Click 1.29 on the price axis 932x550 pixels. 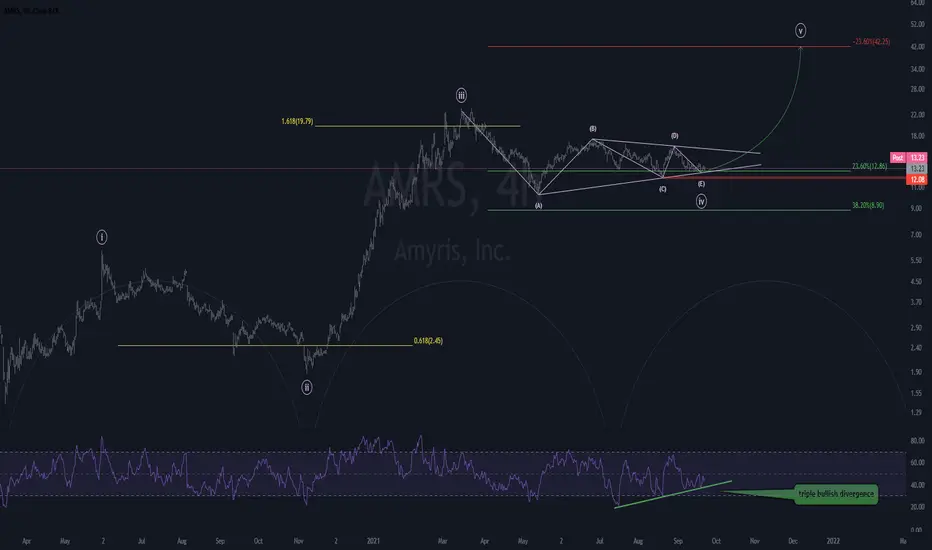point(917,412)
